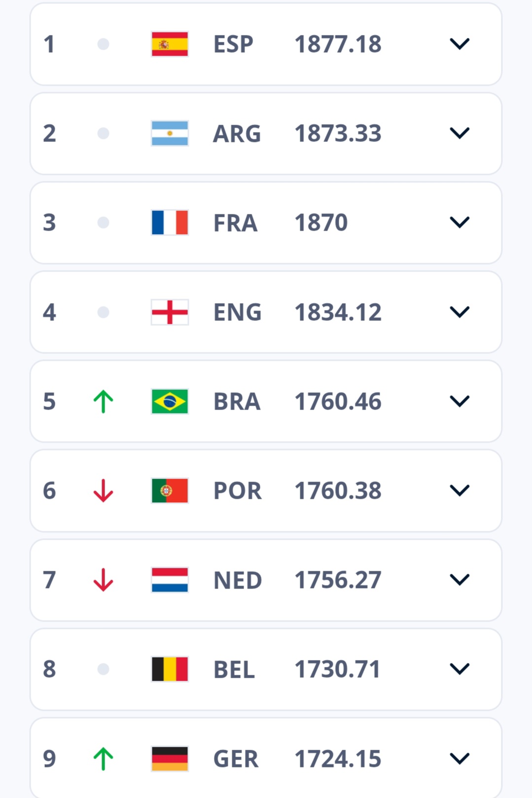Open the NED row dropdown chevron

(459, 580)
